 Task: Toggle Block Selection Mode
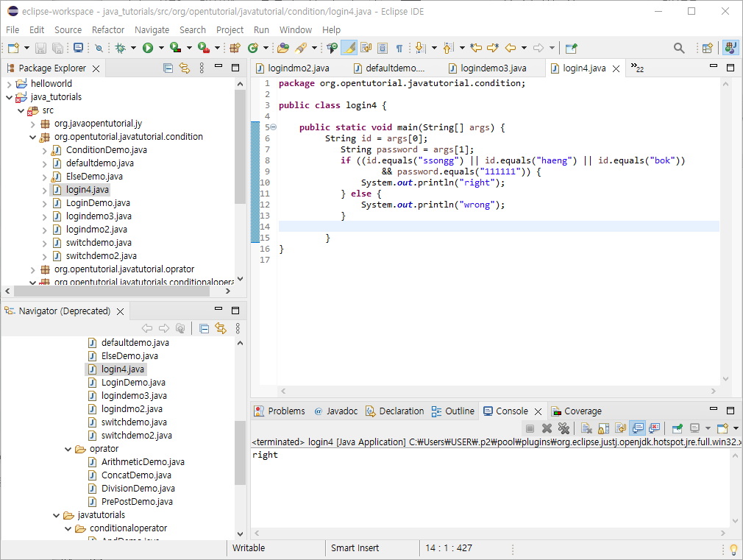(383, 48)
